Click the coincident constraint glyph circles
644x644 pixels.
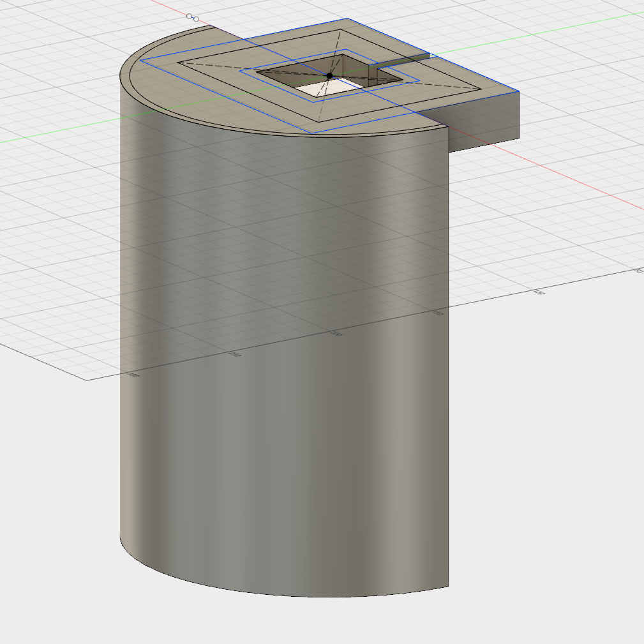point(193,18)
